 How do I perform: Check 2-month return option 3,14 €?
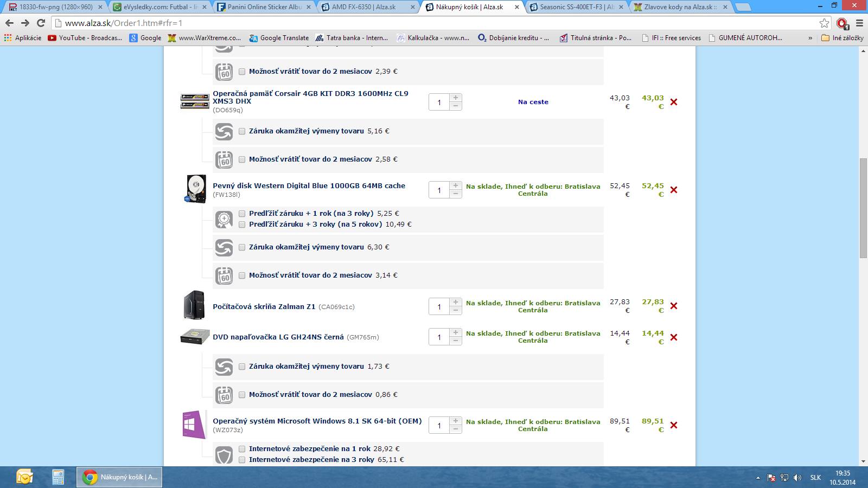pyautogui.click(x=242, y=275)
